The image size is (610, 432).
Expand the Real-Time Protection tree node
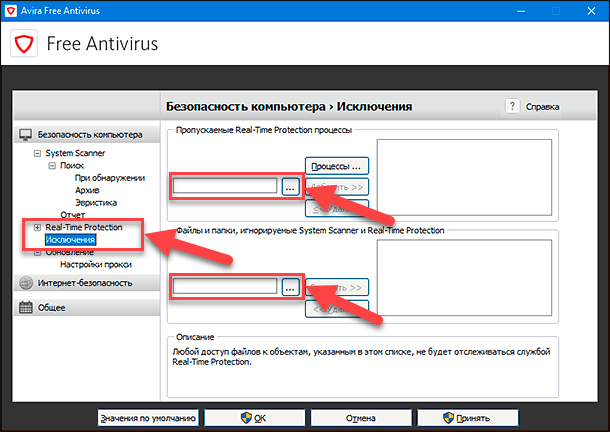coord(37,227)
